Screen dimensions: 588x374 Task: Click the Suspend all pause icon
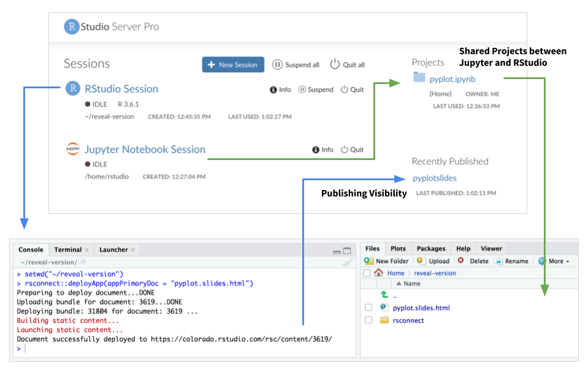[x=278, y=64]
